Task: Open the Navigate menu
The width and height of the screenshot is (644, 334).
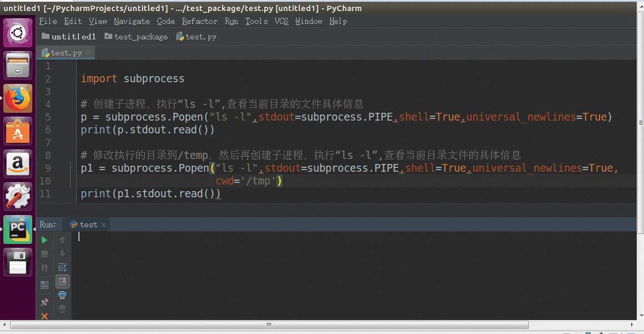Action: (x=132, y=21)
